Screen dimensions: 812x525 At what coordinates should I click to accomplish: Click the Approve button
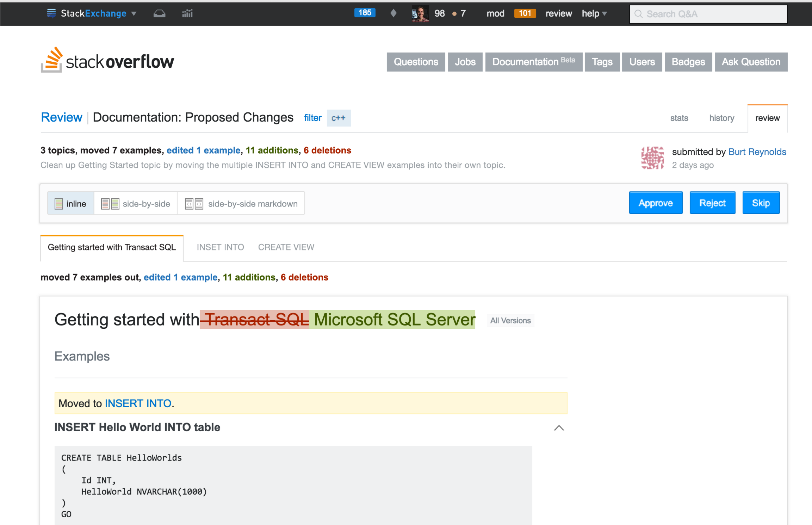pyautogui.click(x=655, y=203)
